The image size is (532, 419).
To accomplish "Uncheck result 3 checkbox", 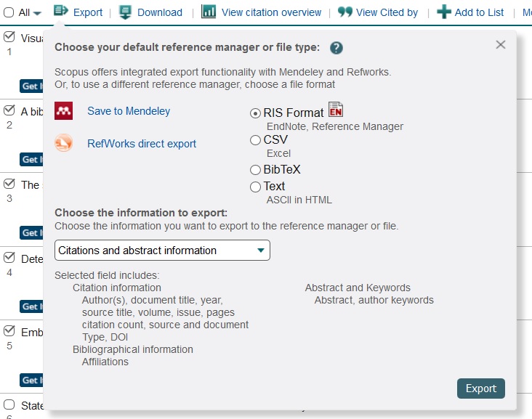I will click(x=9, y=184).
